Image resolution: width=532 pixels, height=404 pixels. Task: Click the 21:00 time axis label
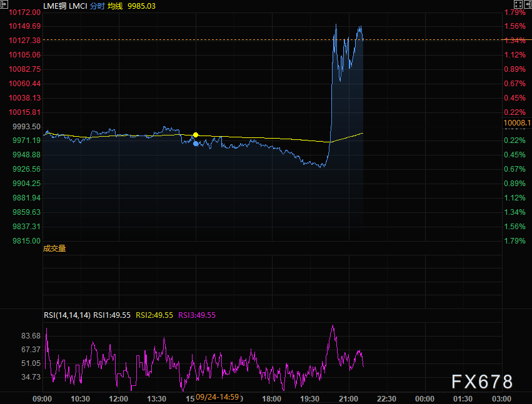point(348,398)
